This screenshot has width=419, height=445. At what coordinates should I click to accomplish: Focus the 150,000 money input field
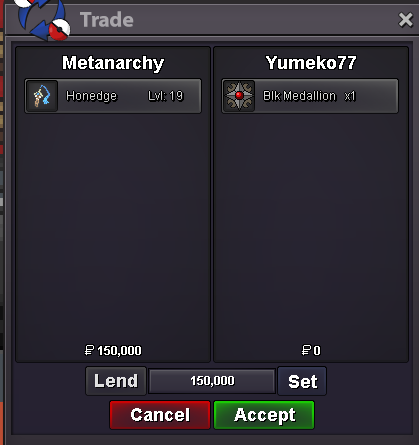click(x=212, y=381)
